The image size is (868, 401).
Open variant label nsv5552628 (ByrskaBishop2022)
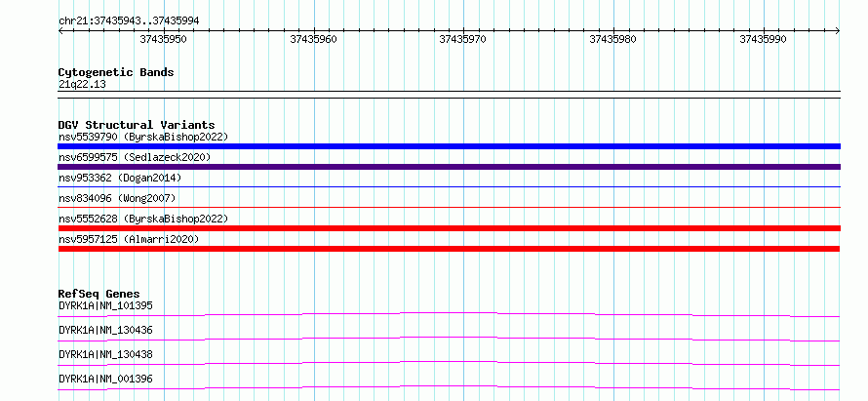click(x=143, y=219)
